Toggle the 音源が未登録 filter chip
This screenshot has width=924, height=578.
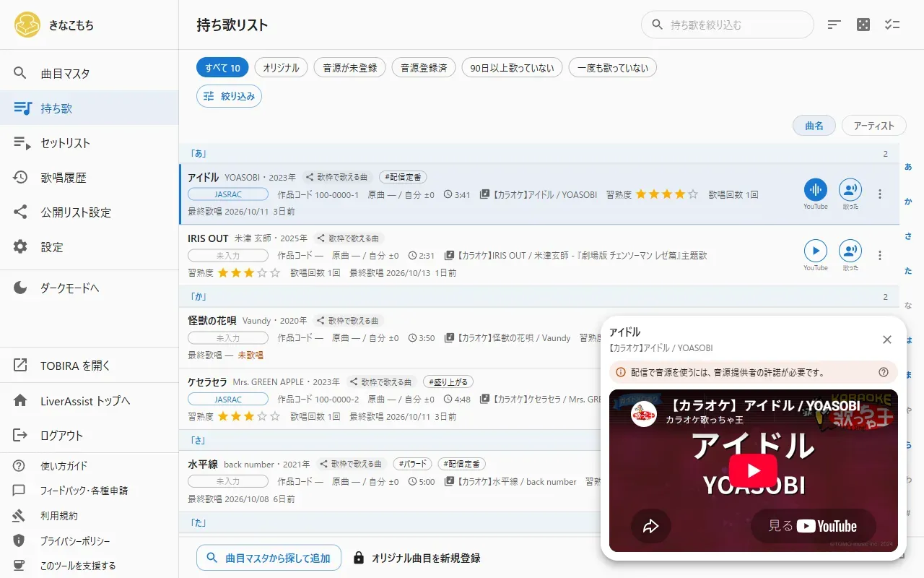pyautogui.click(x=350, y=68)
